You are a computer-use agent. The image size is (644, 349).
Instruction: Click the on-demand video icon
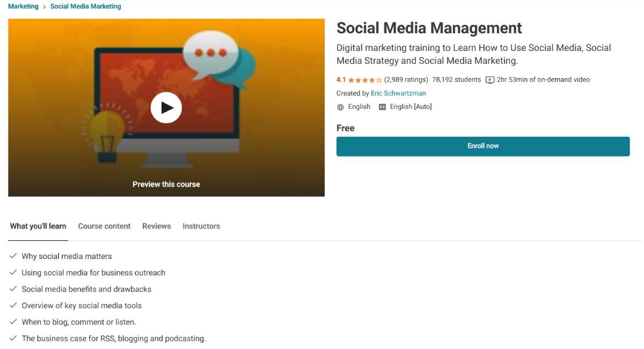coord(489,80)
